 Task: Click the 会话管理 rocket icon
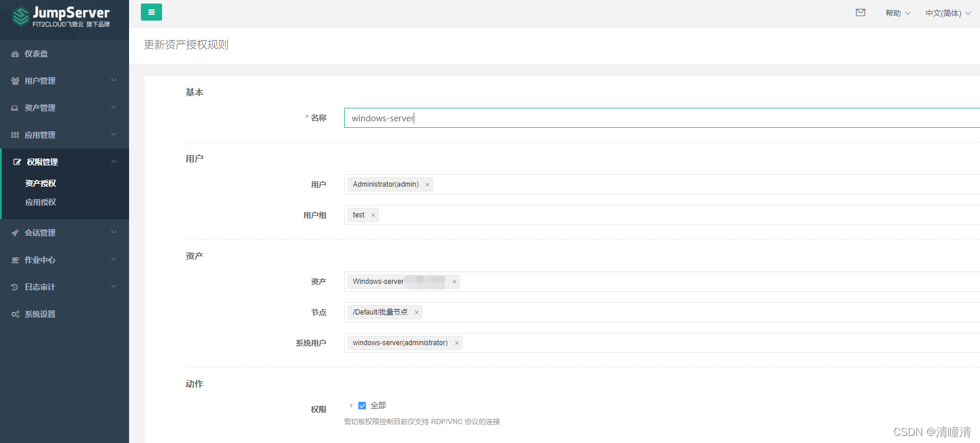[15, 233]
